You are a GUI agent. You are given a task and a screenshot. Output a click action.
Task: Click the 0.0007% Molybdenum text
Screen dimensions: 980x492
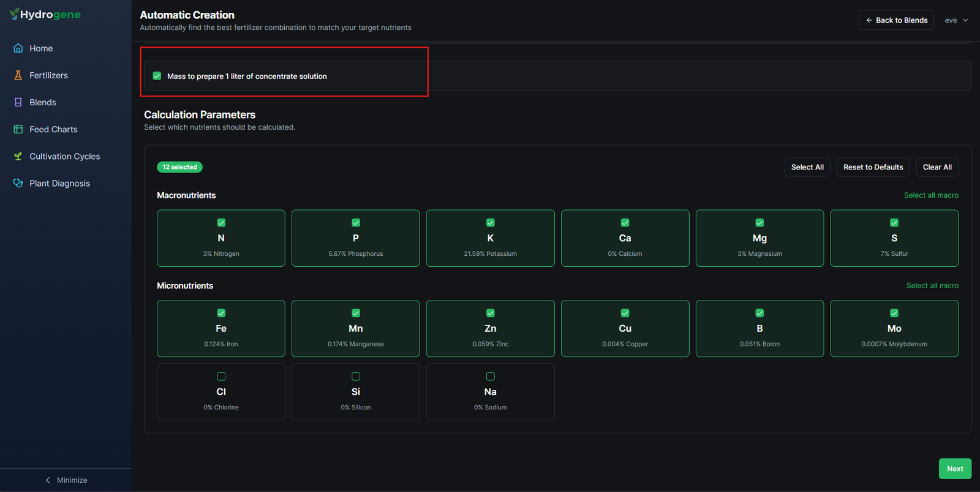click(x=894, y=344)
